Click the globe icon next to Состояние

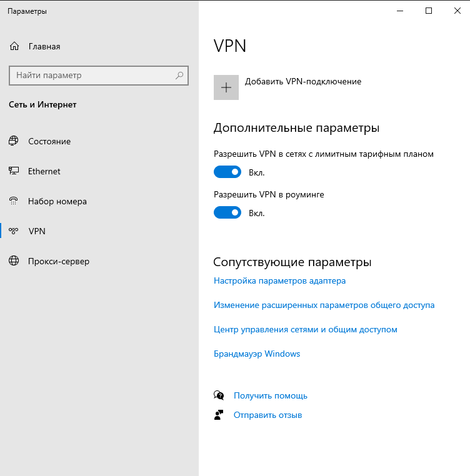14,141
